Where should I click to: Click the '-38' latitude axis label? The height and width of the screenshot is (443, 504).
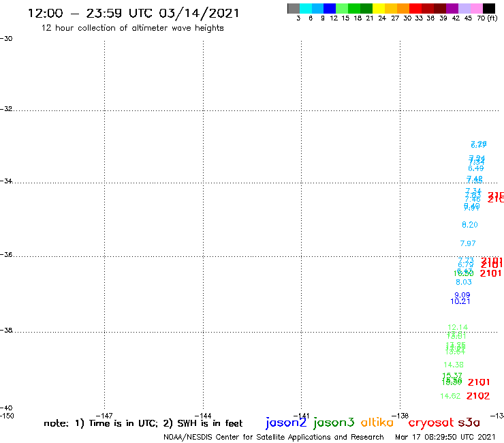(x=6, y=331)
